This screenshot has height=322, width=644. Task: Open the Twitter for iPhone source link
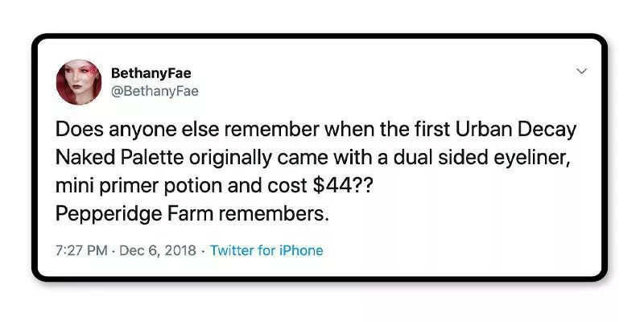[x=266, y=250]
